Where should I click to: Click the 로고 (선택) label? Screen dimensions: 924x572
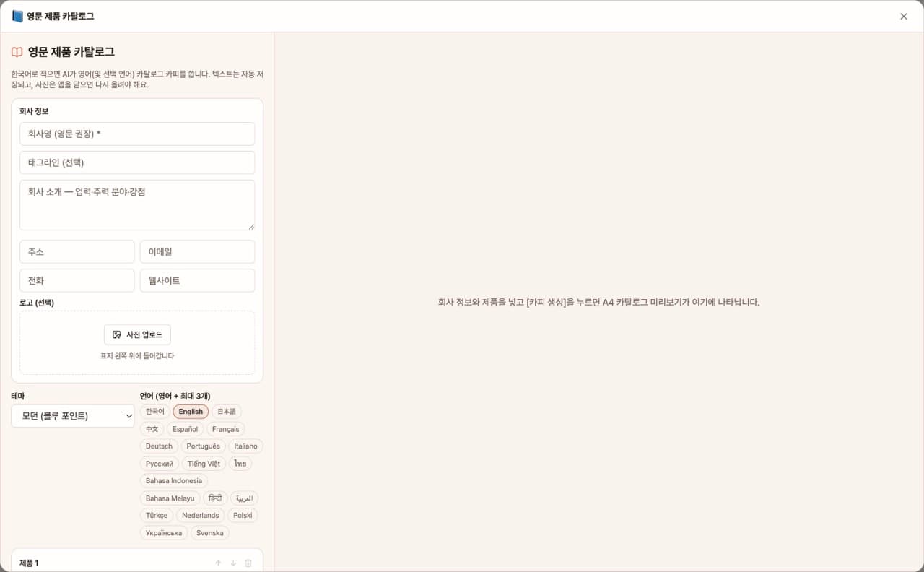[37, 303]
